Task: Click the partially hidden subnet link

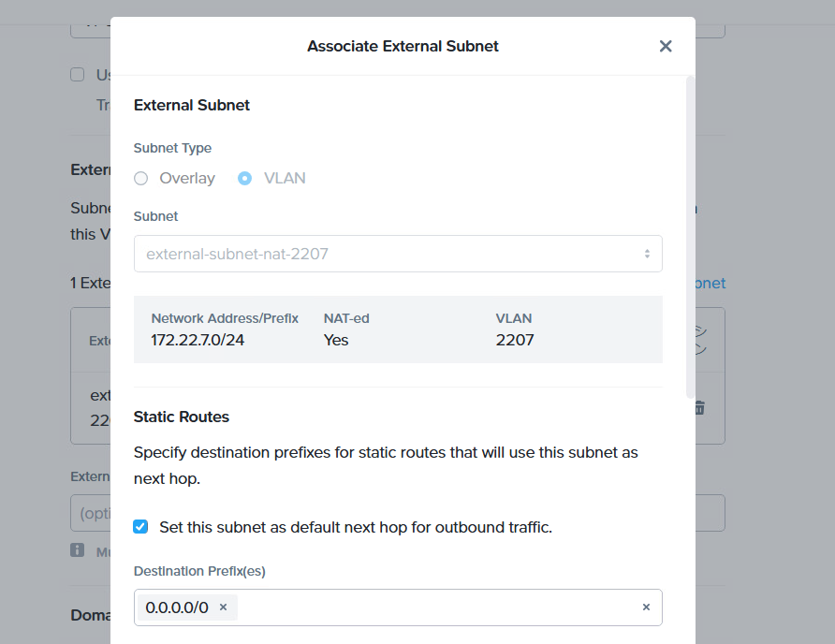Action: 710,283
